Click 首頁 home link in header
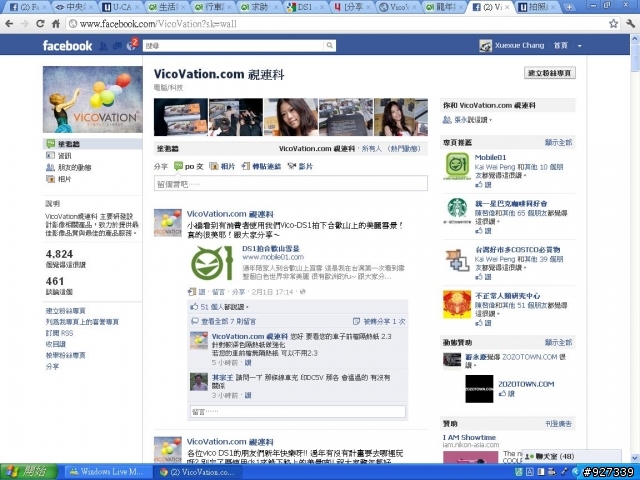 tap(560, 46)
